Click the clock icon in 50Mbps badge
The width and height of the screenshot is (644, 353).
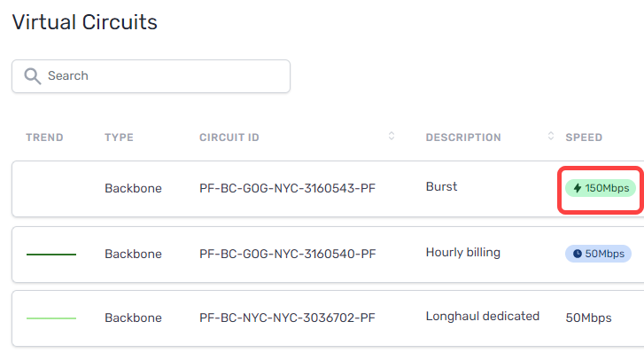[577, 254]
